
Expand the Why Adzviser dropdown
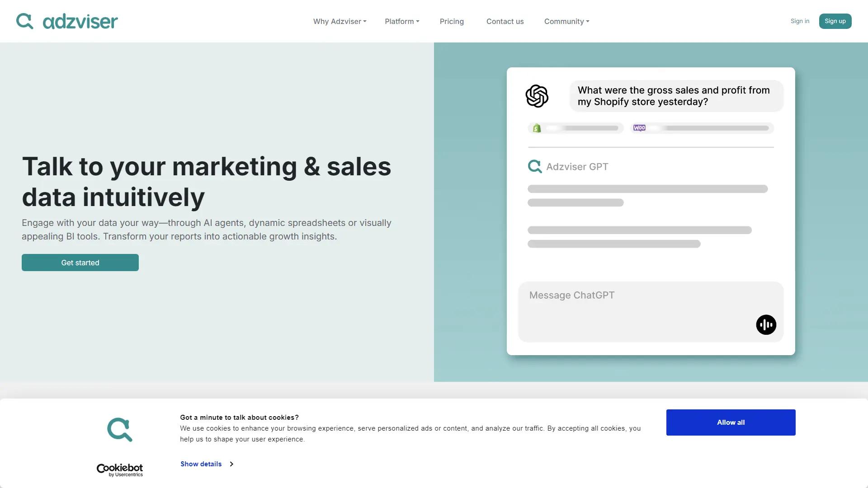click(x=340, y=21)
